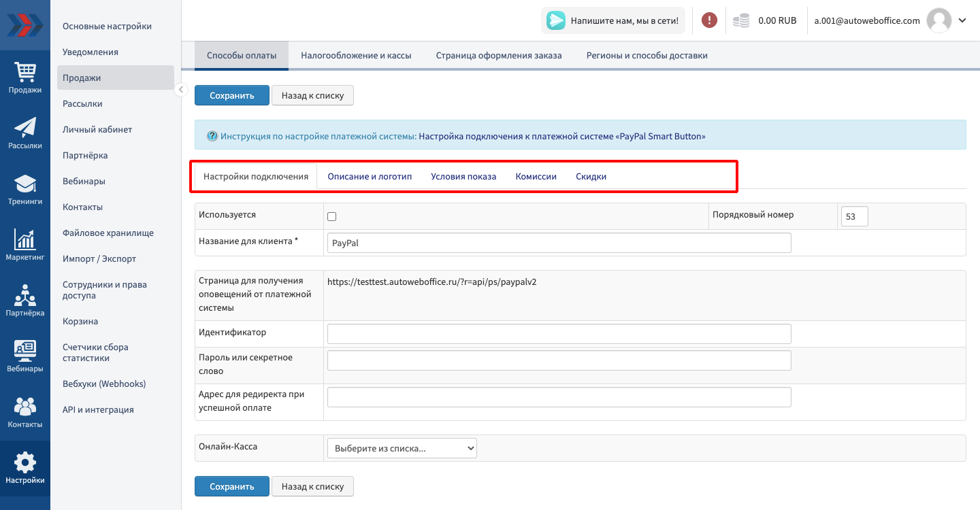The image size is (980, 510).
Task: Toggle the Используется checkbox
Action: pyautogui.click(x=332, y=216)
